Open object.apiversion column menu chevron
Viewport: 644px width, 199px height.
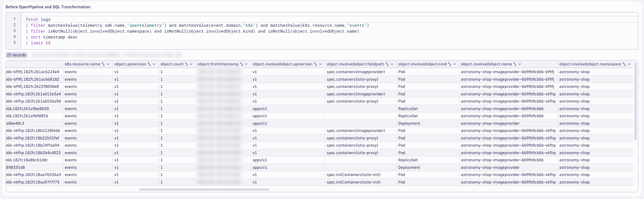[x=154, y=64]
